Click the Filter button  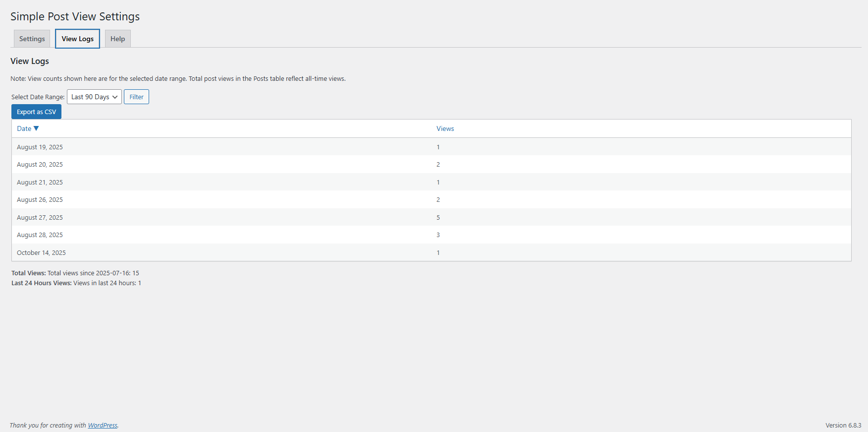coord(136,97)
